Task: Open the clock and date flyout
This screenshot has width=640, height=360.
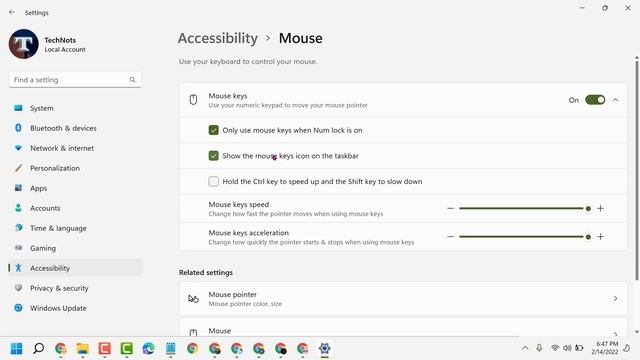Action: [605, 348]
